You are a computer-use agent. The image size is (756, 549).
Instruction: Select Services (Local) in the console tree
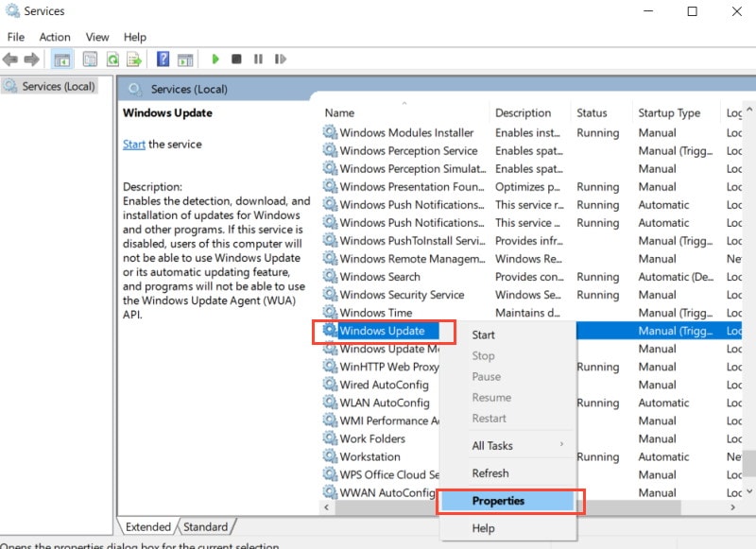click(x=50, y=86)
